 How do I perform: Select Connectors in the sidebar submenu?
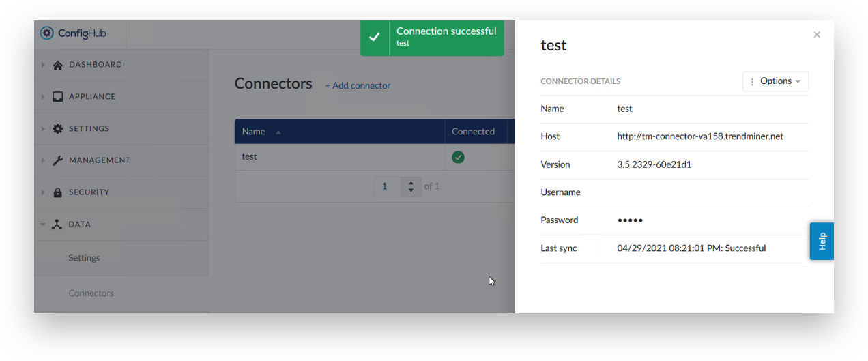tap(91, 293)
